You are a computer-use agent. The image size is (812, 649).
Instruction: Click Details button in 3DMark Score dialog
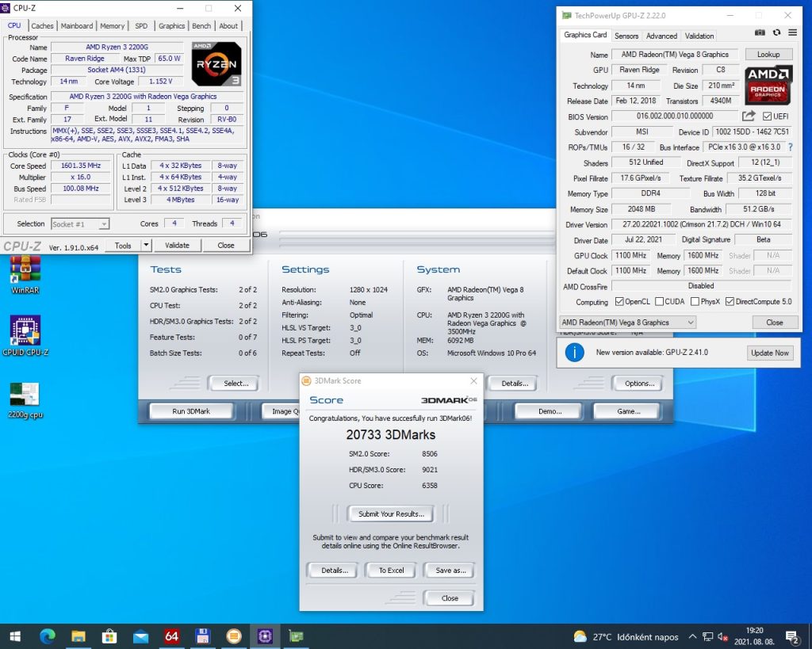click(x=334, y=571)
